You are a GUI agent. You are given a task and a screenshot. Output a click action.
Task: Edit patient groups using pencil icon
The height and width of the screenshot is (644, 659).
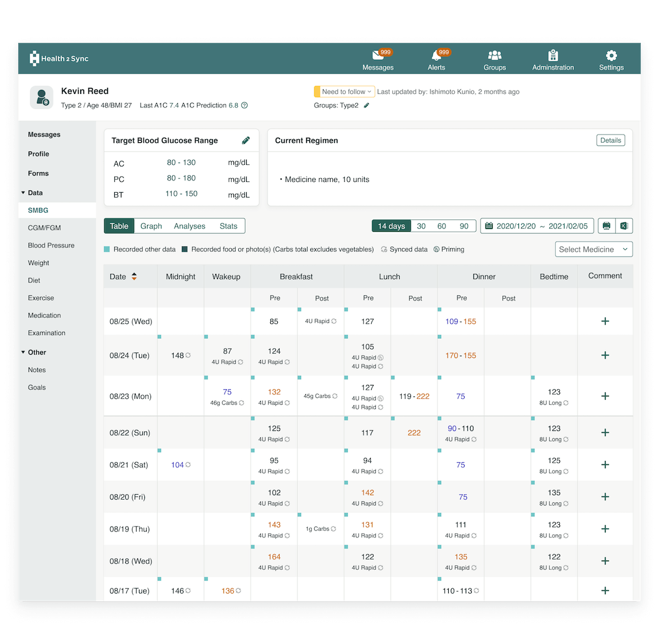pyautogui.click(x=365, y=105)
